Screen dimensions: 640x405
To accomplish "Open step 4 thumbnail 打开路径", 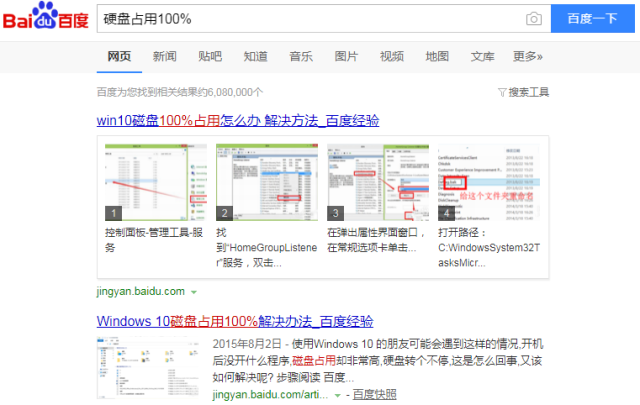I will 489,182.
